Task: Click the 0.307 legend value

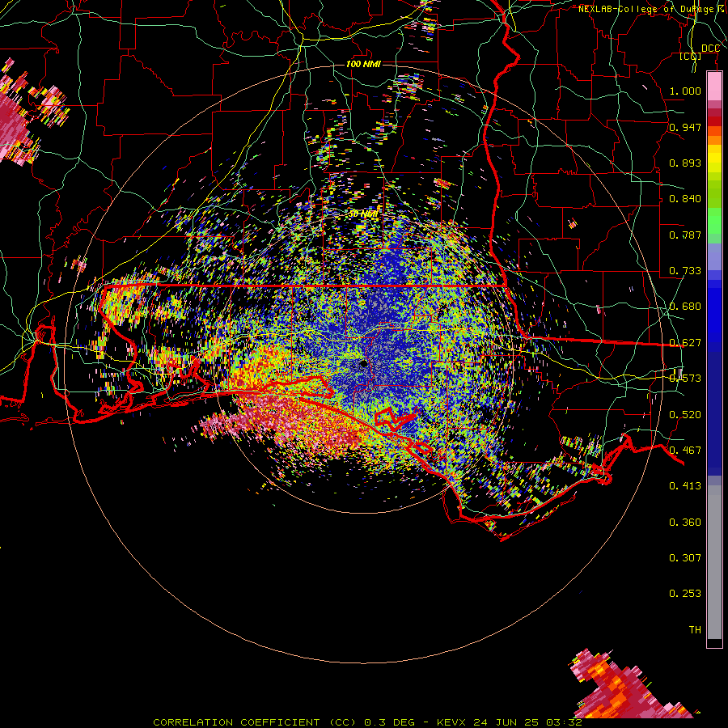Action: pyautogui.click(x=685, y=558)
